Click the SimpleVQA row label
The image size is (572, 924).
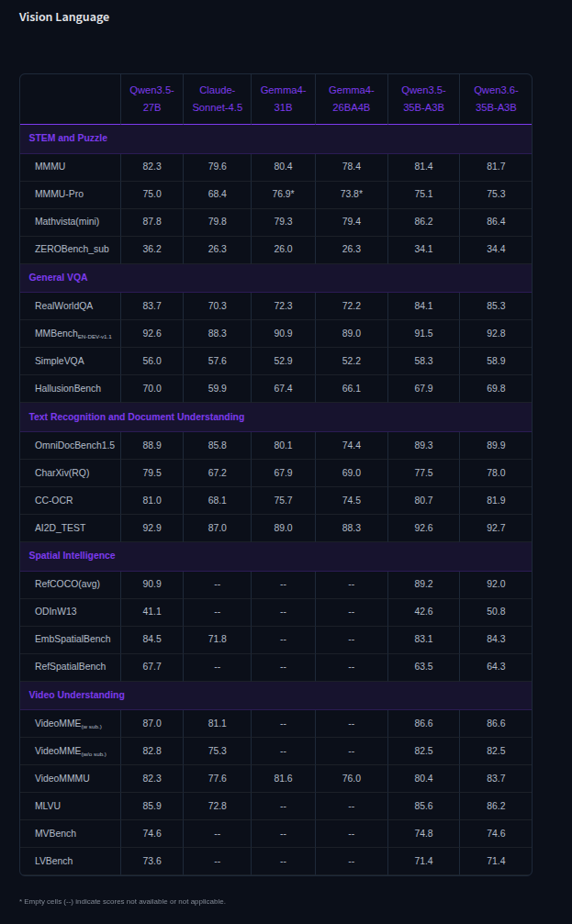60,362
